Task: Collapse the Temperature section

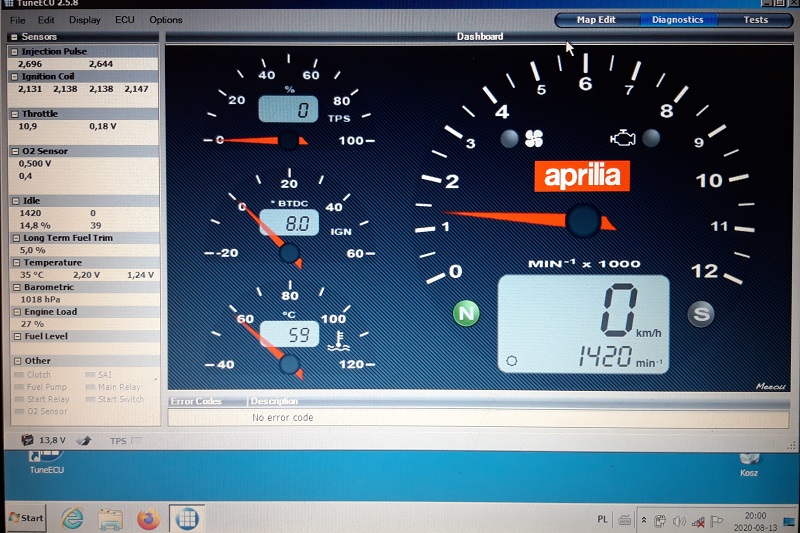Action: tap(16, 263)
